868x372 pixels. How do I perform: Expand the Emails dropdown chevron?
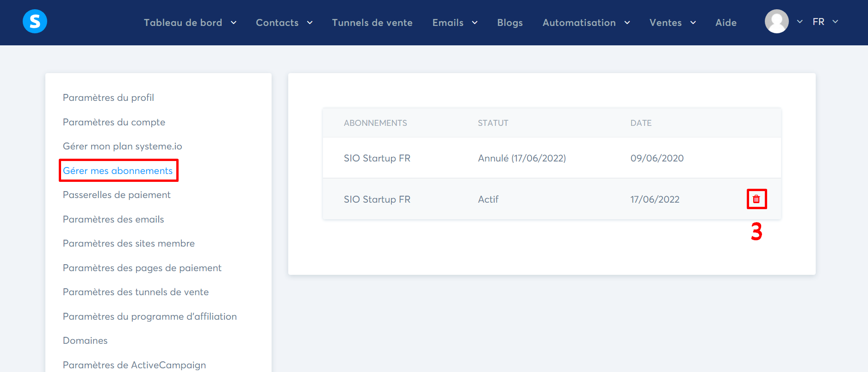[x=475, y=23]
